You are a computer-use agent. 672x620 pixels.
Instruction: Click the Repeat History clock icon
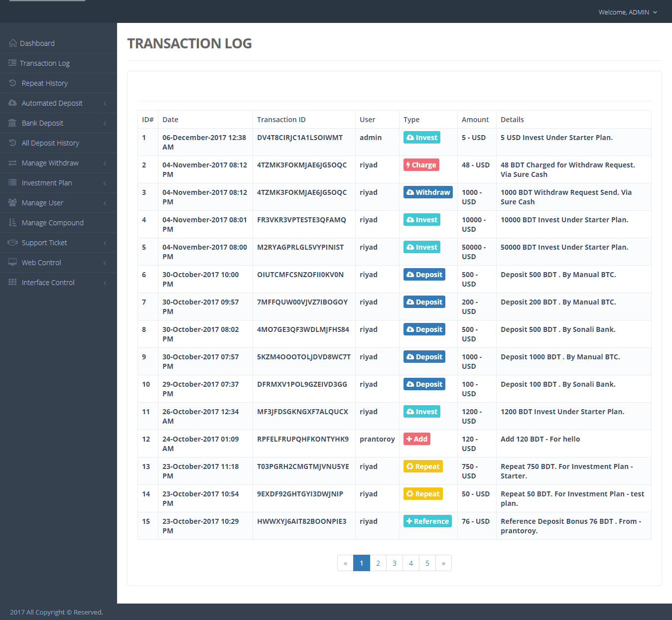point(12,83)
